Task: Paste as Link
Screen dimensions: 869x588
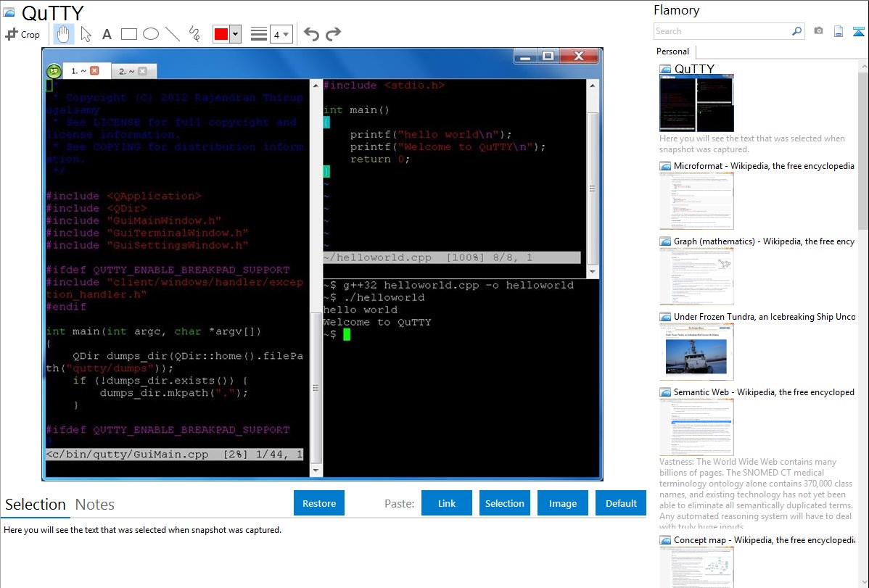Action: (x=447, y=503)
